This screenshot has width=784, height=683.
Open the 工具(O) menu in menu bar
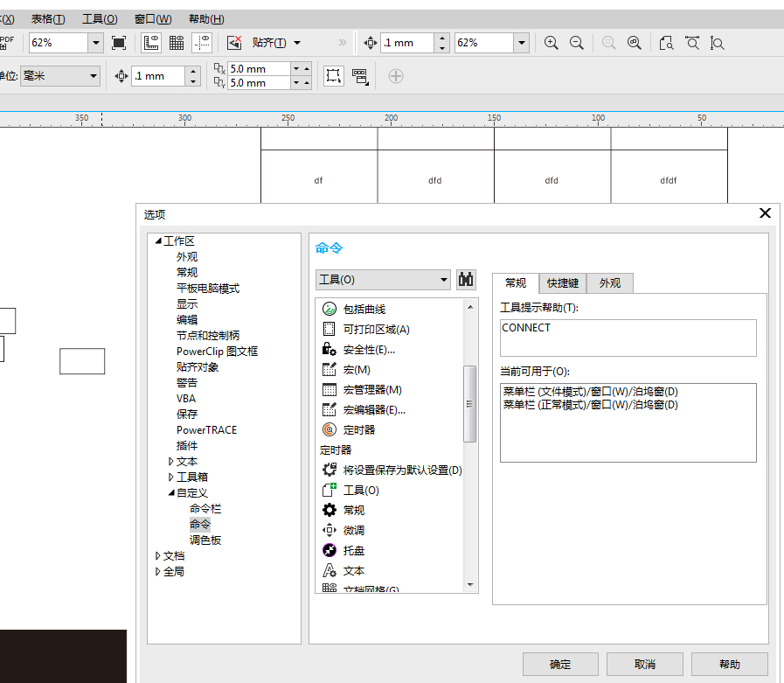[x=100, y=19]
